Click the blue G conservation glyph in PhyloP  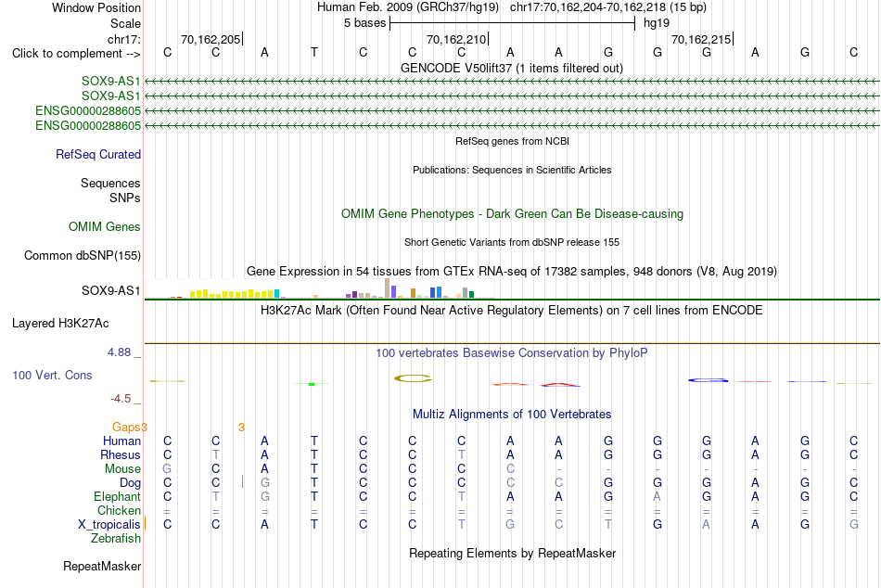(x=708, y=380)
